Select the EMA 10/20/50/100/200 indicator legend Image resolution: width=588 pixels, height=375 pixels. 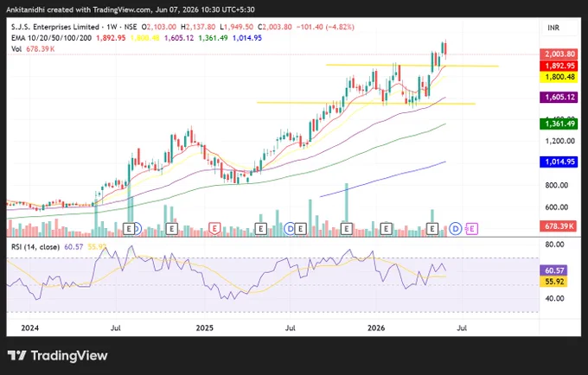click(51, 38)
